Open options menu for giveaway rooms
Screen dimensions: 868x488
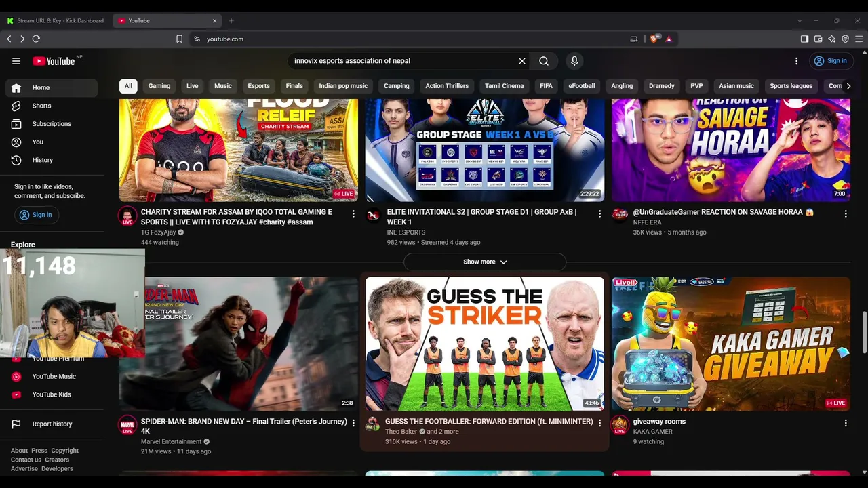[x=846, y=423]
